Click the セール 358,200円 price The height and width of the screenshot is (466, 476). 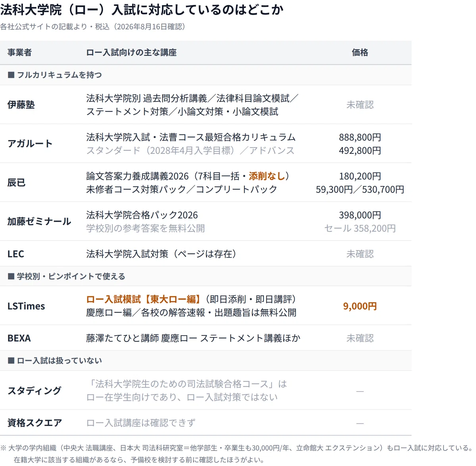click(360, 228)
